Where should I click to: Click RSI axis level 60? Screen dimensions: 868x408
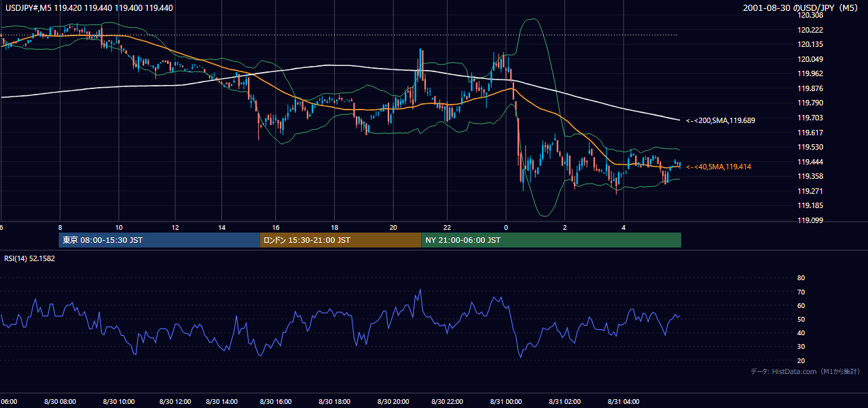[x=801, y=305]
